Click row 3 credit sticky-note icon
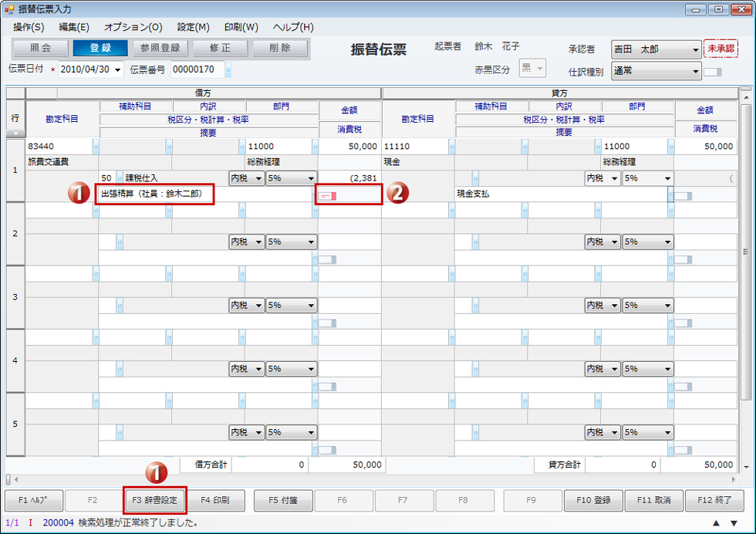This screenshot has width=756, height=534. pyautogui.click(x=683, y=323)
